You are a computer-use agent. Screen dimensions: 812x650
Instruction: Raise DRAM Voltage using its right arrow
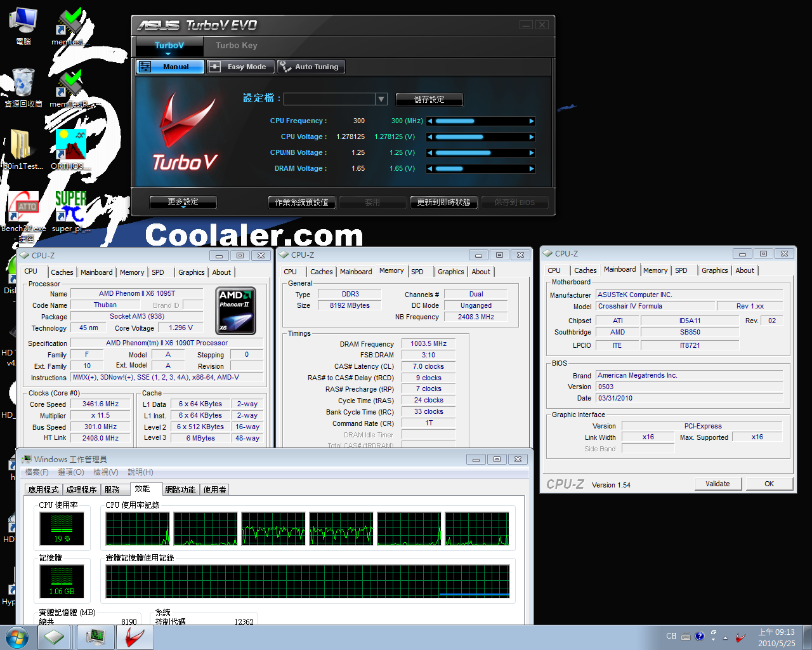532,168
